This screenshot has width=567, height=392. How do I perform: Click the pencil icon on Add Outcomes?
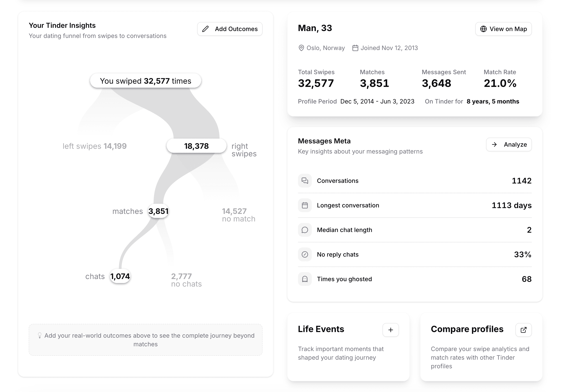[205, 29]
